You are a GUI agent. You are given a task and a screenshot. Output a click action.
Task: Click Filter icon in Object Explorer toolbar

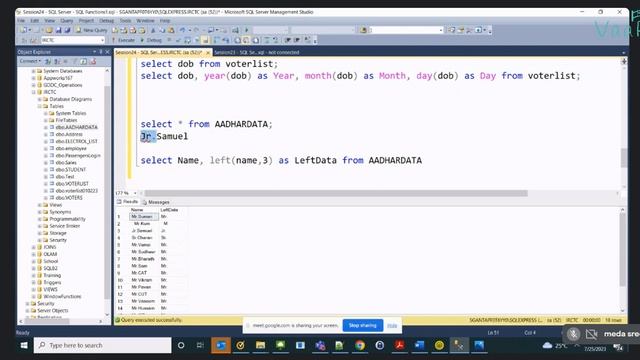pos(75,62)
